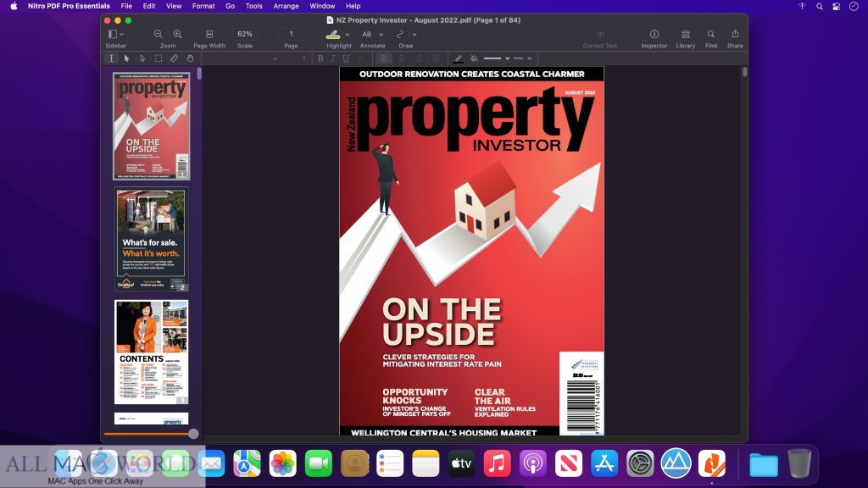Fit document to Page Width

click(209, 34)
